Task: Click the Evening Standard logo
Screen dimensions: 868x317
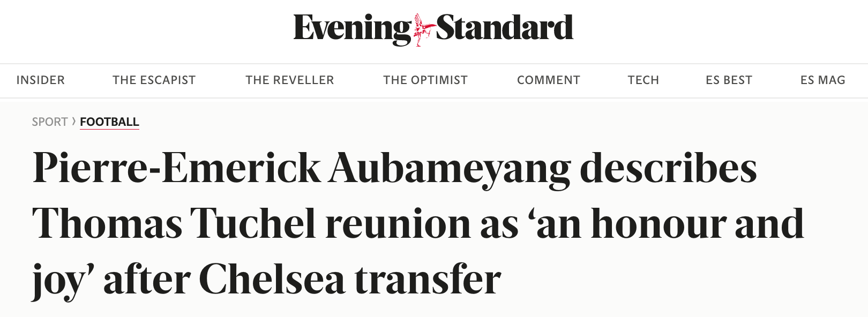Action: tap(433, 29)
